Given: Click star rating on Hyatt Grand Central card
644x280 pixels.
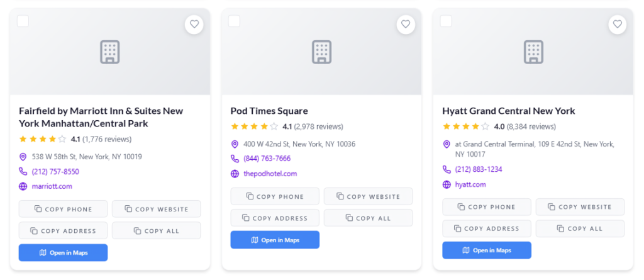Looking at the screenshot, I should click(x=466, y=126).
